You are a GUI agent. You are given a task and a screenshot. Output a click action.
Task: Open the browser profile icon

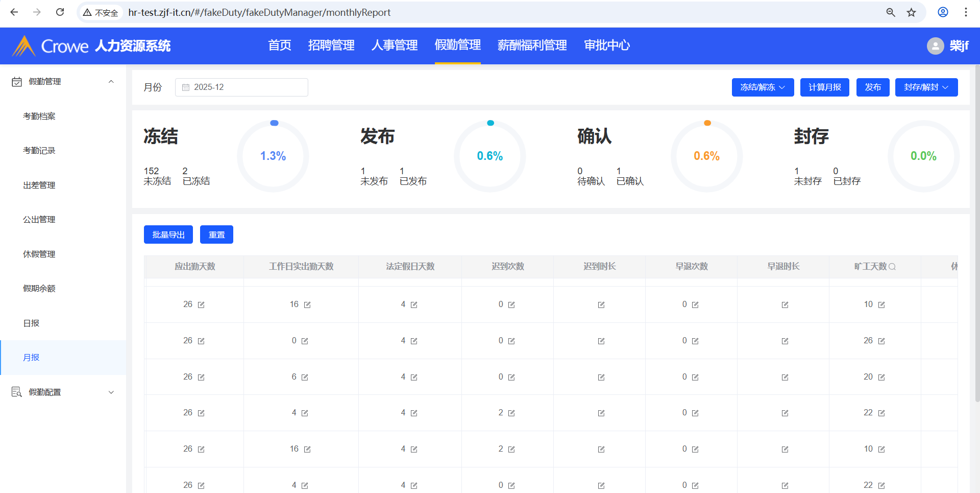click(943, 12)
